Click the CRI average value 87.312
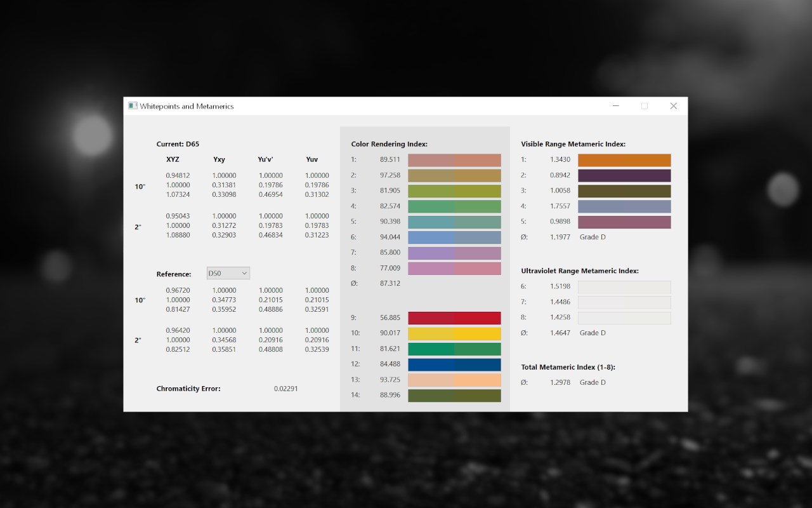The width and height of the screenshot is (812, 508). [x=390, y=283]
